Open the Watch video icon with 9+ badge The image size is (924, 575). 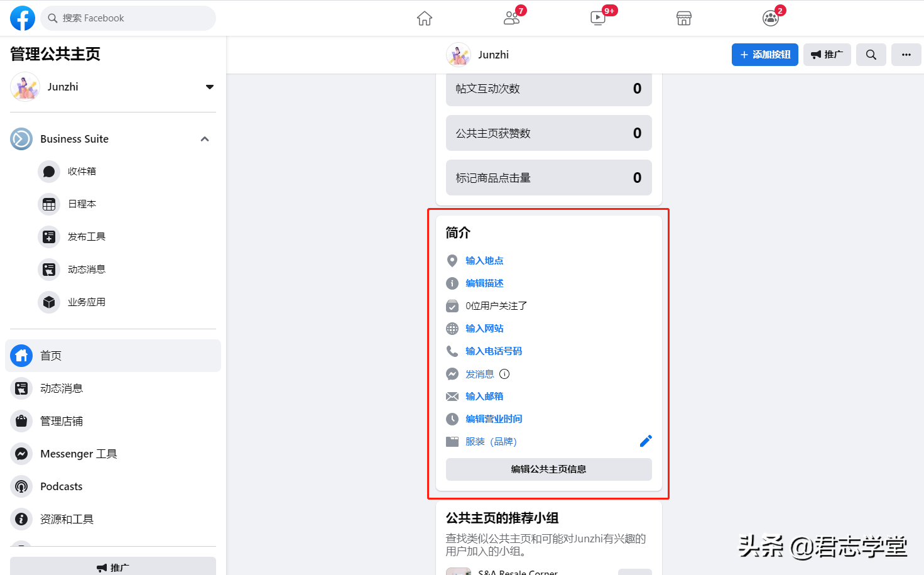598,18
